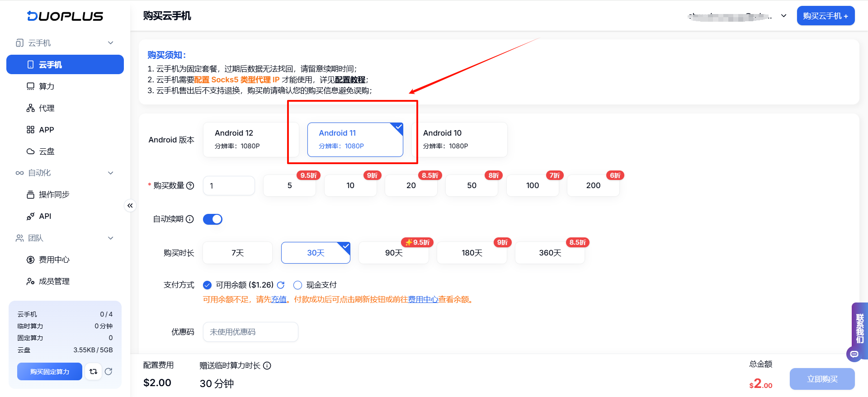Open the 配置 Socks5 类型代理 IP link
The height and width of the screenshot is (397, 868).
coord(237,80)
